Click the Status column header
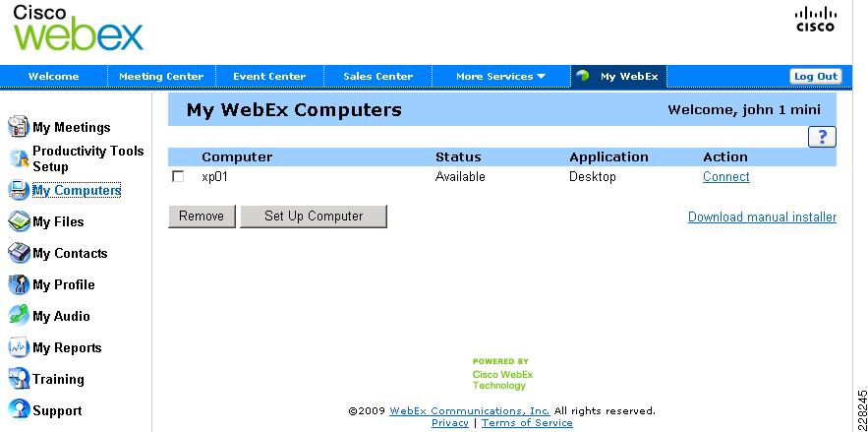 458,157
